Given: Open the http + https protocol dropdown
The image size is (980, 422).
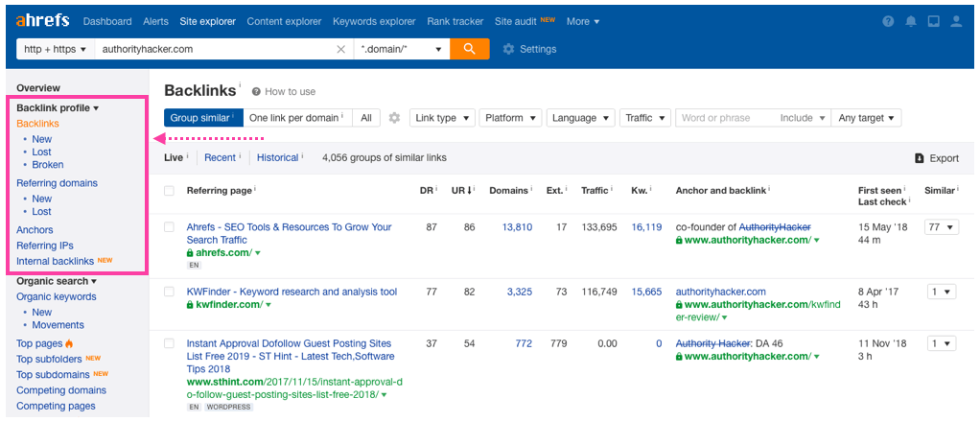Looking at the screenshot, I should click(x=55, y=49).
